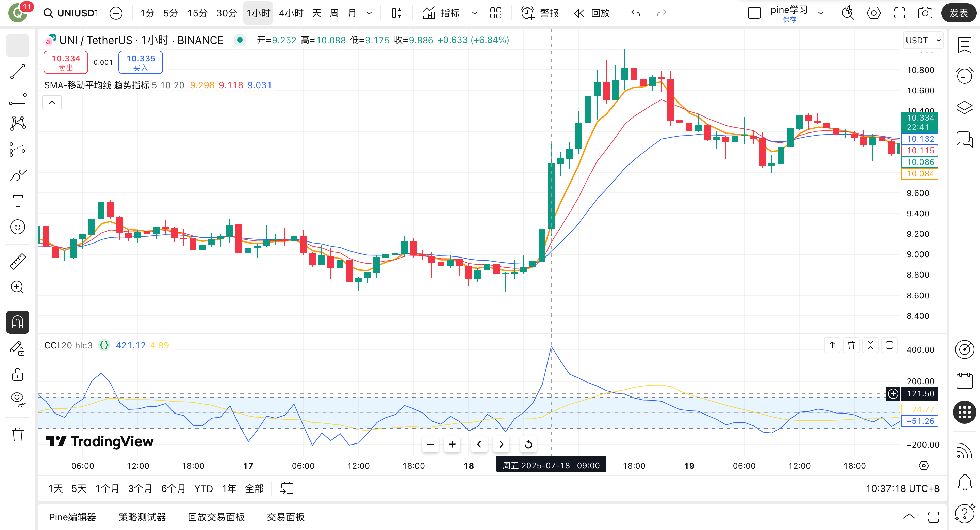Viewport: 980px width, 530px height.
Task: Take a chart snapshot with camera icon
Action: [925, 13]
